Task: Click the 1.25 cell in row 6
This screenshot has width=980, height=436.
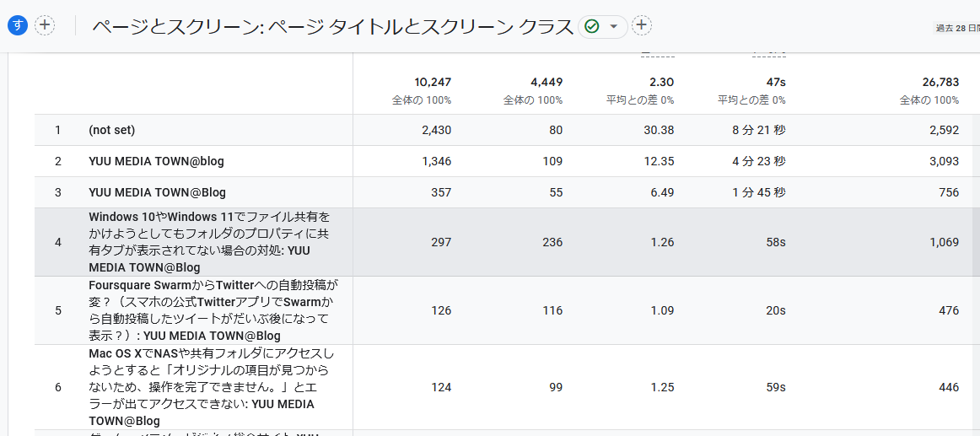Action: [663, 387]
